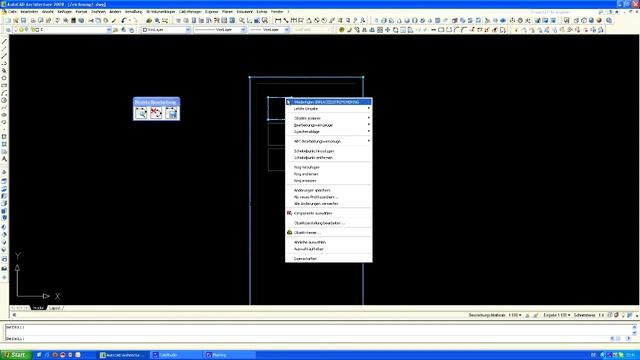The width and height of the screenshot is (640, 360).
Task: Select the Line tool in left toolbar
Action: point(4,41)
